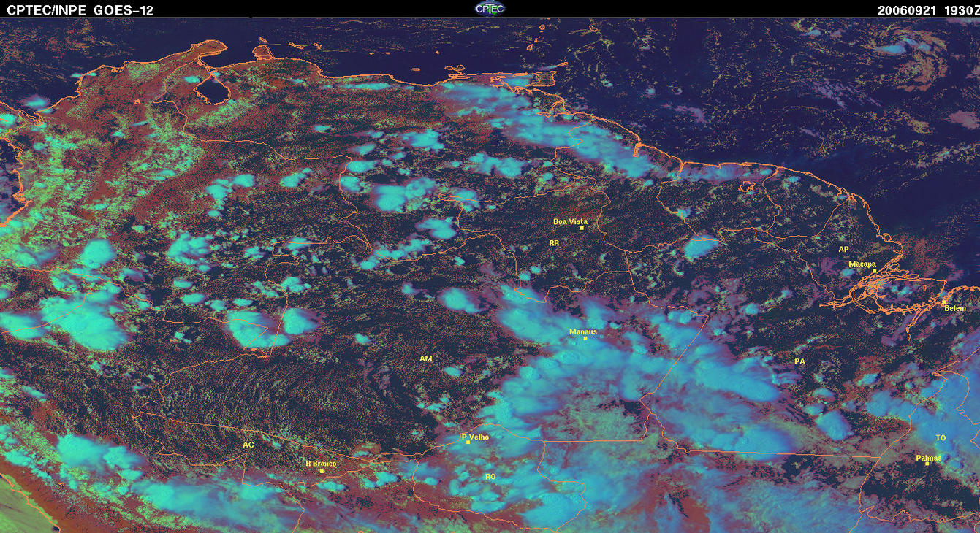Click the CPTEC logo at top center

click(490, 8)
